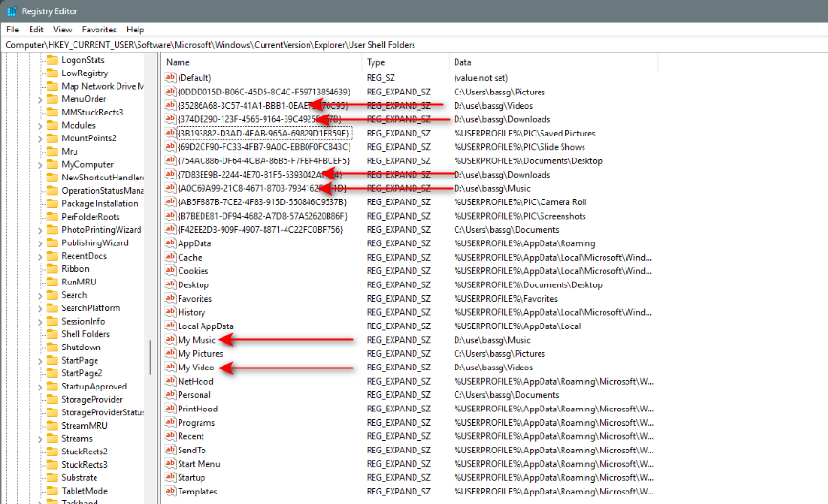Click the string icon beside NetHood
This screenshot has width=828, height=504.
click(x=170, y=381)
